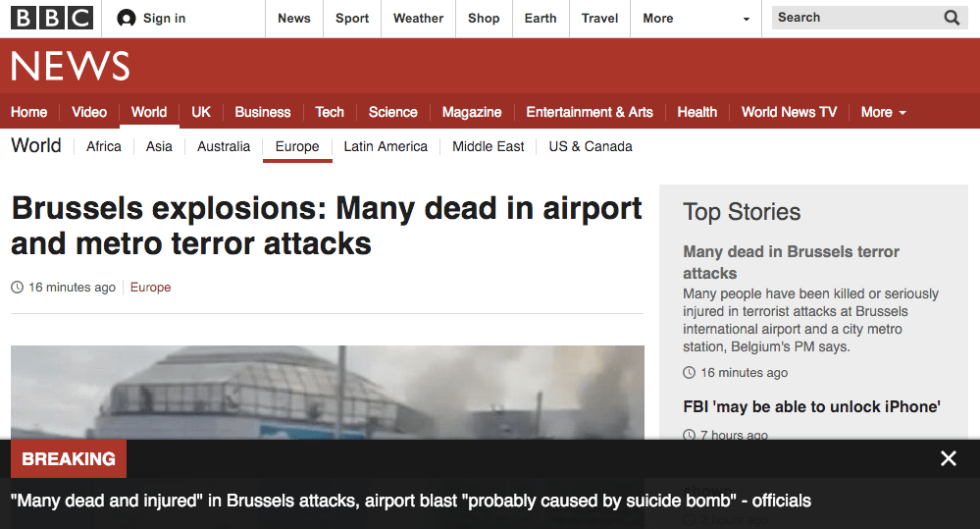
Task: Switch to the Latin America region
Action: click(x=386, y=146)
